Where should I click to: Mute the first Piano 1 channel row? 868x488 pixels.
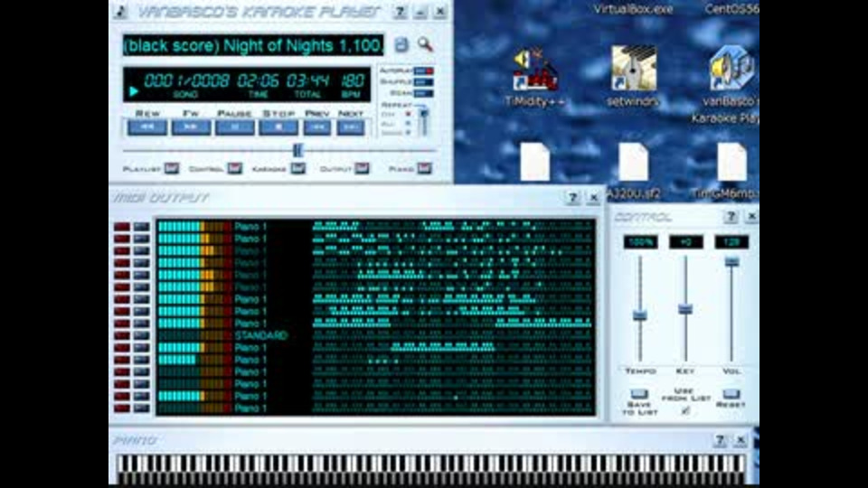click(x=122, y=226)
